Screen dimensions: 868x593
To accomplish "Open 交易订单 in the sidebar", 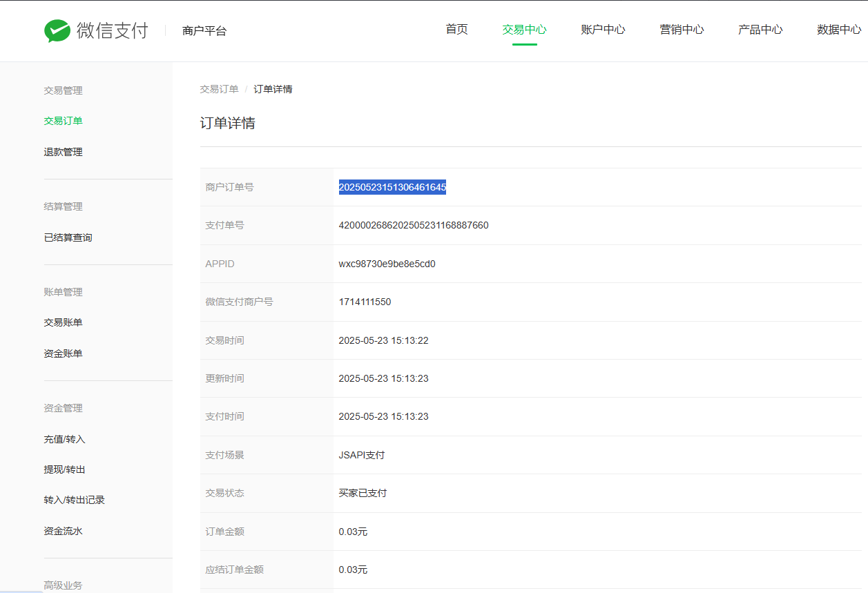I will pyautogui.click(x=64, y=121).
